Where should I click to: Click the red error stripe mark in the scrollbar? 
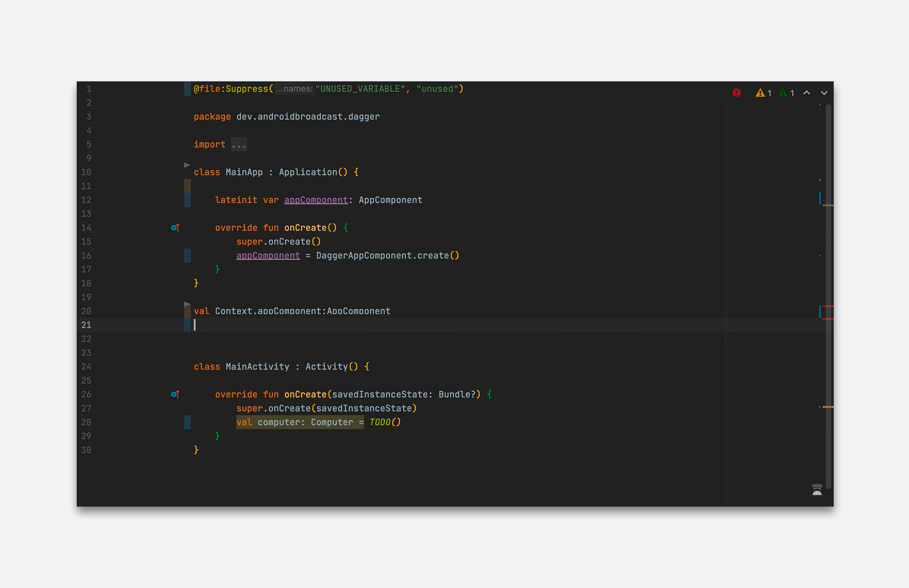828,307
